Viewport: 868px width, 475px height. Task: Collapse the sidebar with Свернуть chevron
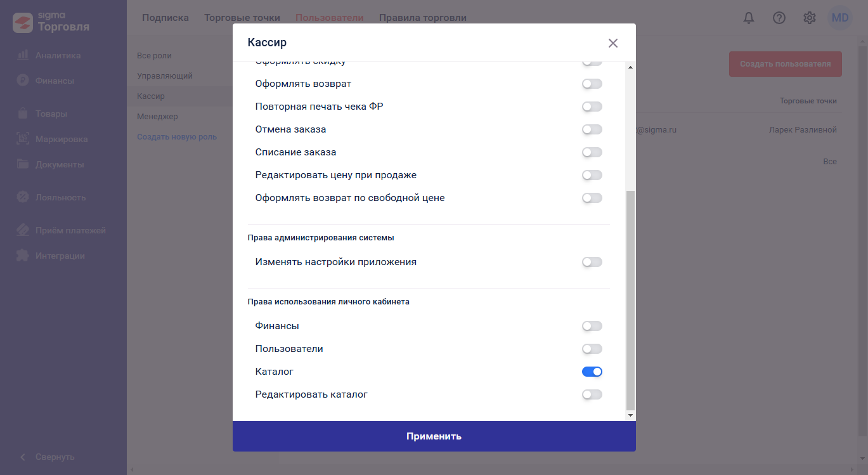point(23,457)
